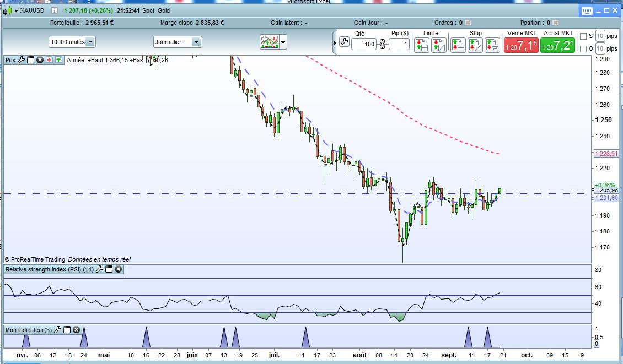This screenshot has height=364, width=623.
Task: Move Prix panel down with red arrow
Action: (49, 60)
